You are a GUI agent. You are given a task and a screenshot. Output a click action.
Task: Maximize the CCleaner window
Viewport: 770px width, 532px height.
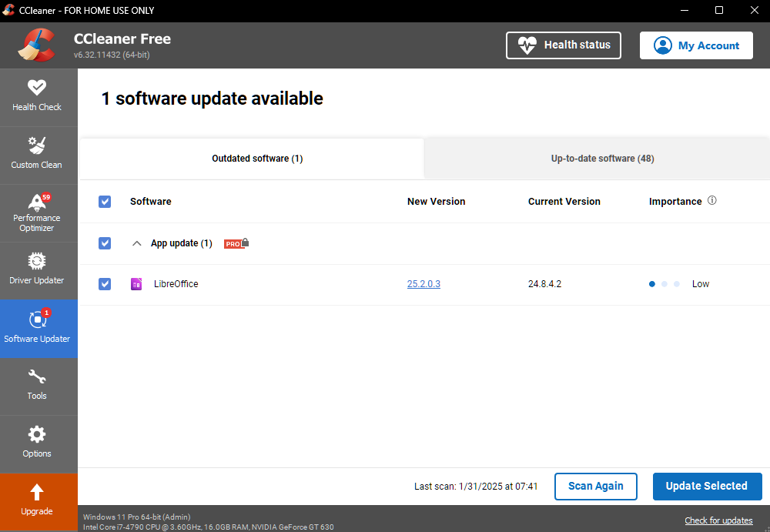719,10
